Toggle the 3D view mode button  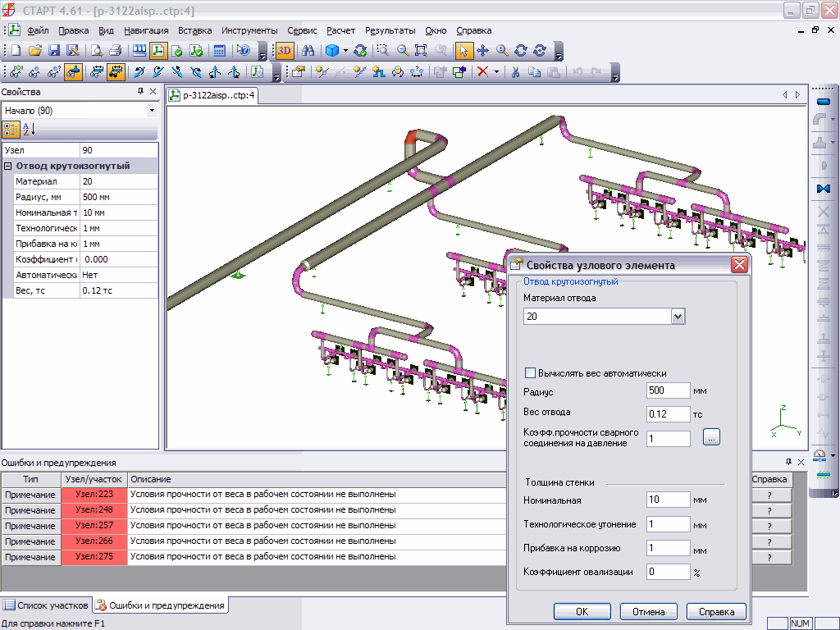[x=284, y=50]
